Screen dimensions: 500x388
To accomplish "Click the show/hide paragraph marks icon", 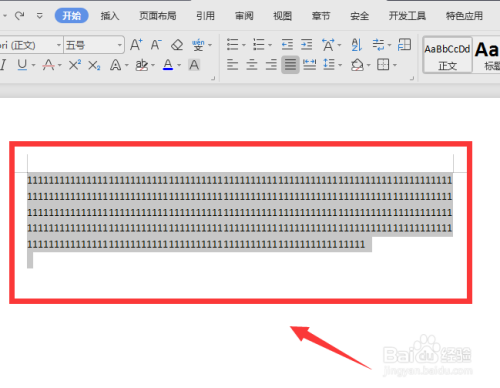I will [x=378, y=45].
